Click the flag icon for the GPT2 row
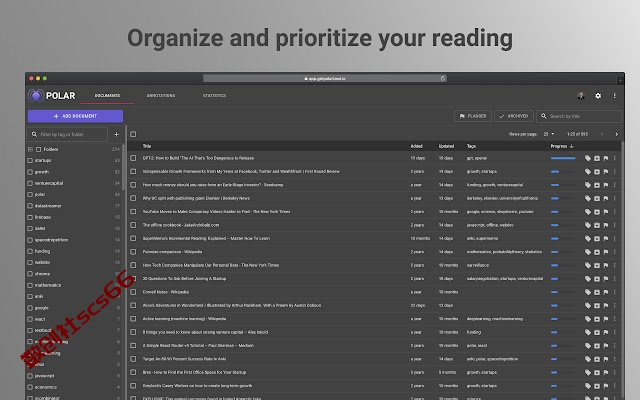The image size is (640, 400). 606,158
